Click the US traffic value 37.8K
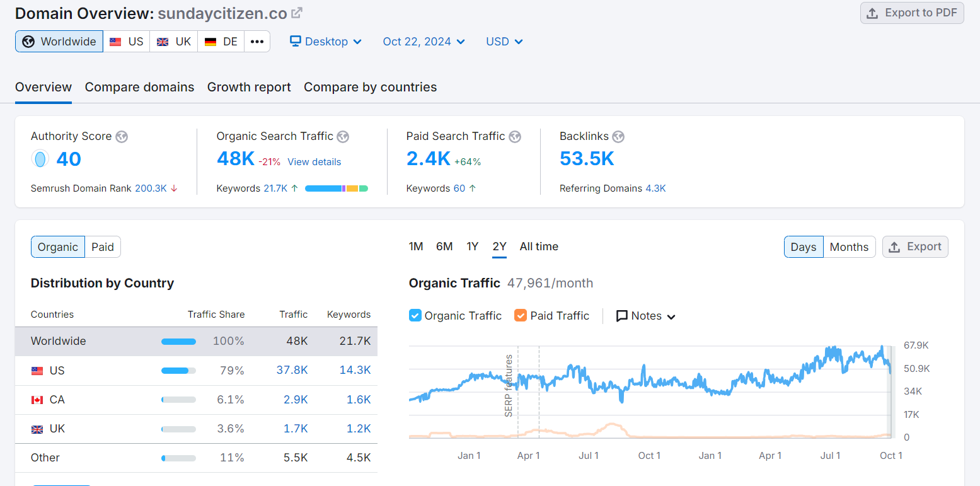Viewport: 980px width, 486px height. point(292,371)
